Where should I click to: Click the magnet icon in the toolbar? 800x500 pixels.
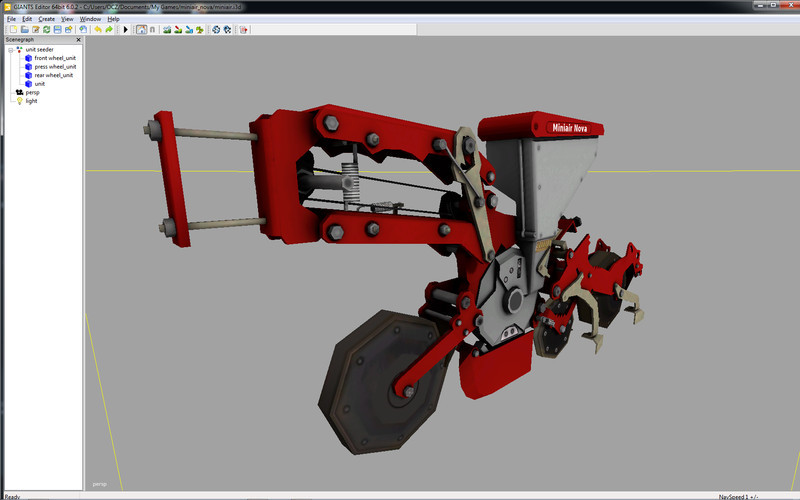point(152,29)
